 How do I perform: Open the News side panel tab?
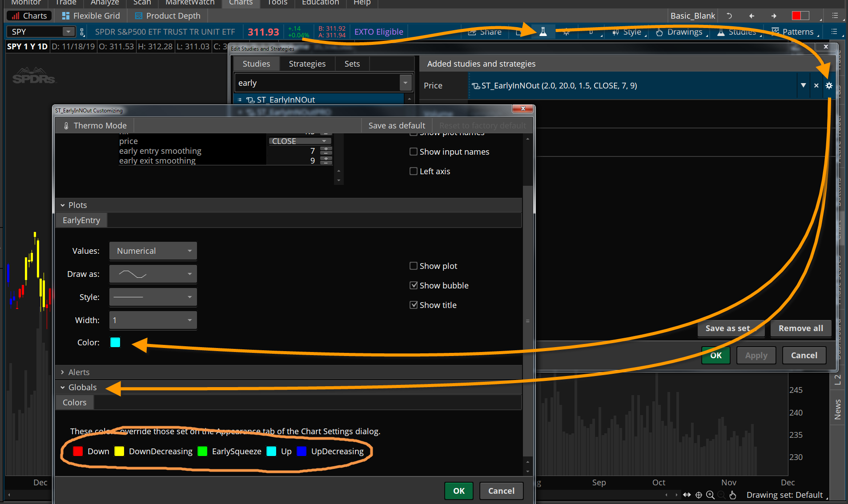coord(838,409)
